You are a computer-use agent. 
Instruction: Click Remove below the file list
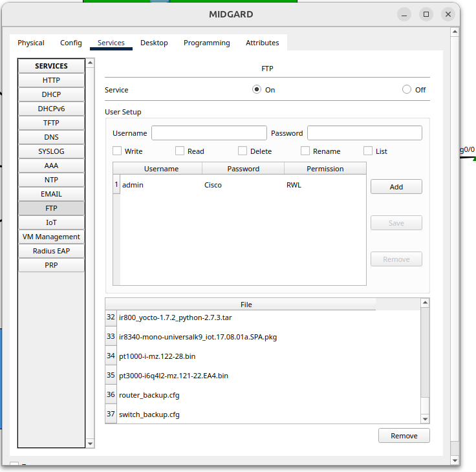404,436
